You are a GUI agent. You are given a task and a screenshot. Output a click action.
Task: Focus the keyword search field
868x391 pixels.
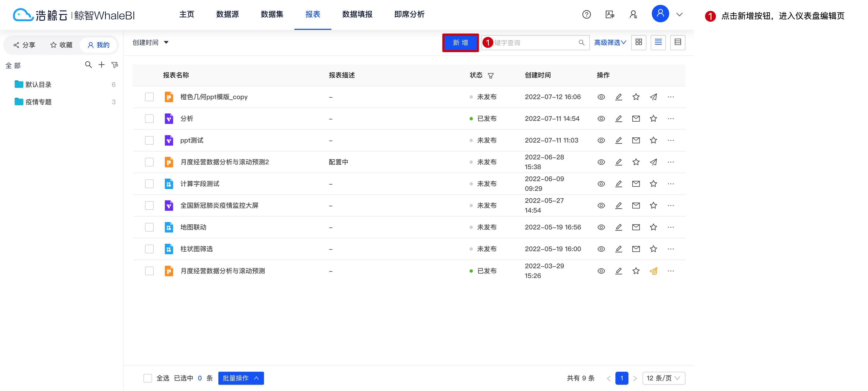click(x=535, y=42)
